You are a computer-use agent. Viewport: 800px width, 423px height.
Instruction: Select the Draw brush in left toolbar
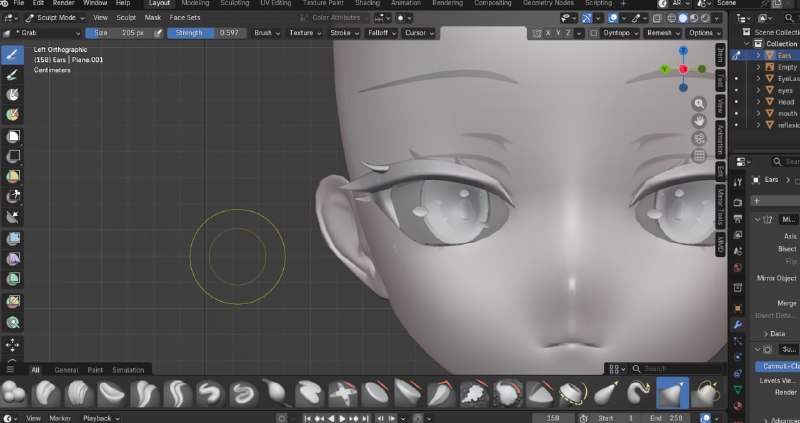coord(13,54)
